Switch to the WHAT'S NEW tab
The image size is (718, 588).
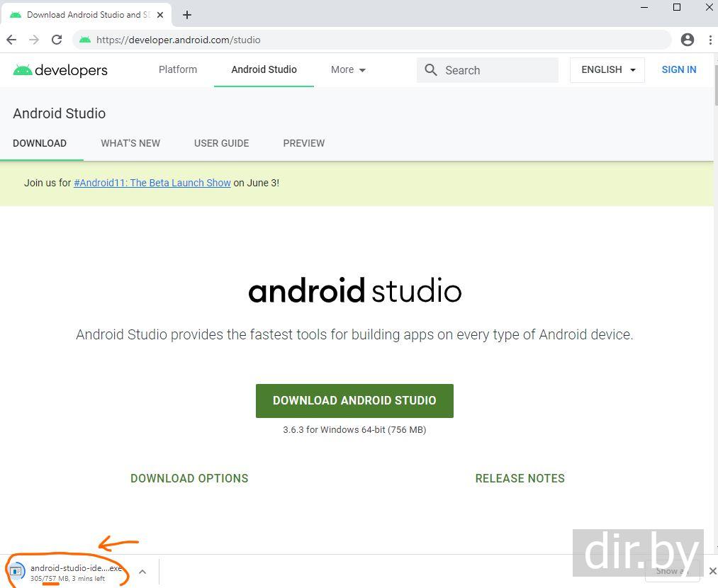coord(130,143)
